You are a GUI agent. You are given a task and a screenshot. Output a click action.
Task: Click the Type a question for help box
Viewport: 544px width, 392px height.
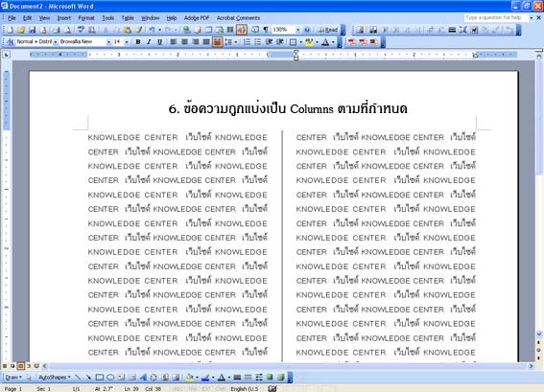[496, 17]
